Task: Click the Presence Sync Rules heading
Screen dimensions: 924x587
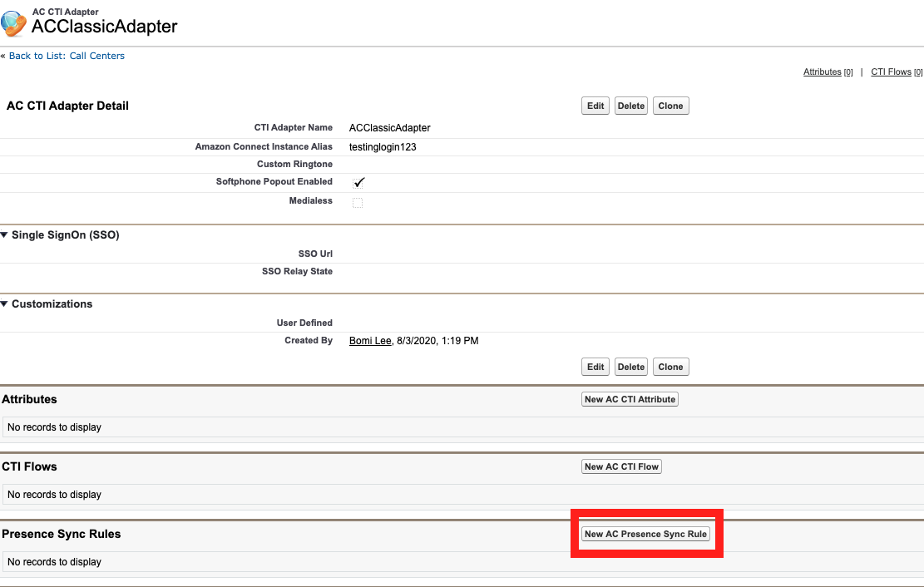Action: 62,534
